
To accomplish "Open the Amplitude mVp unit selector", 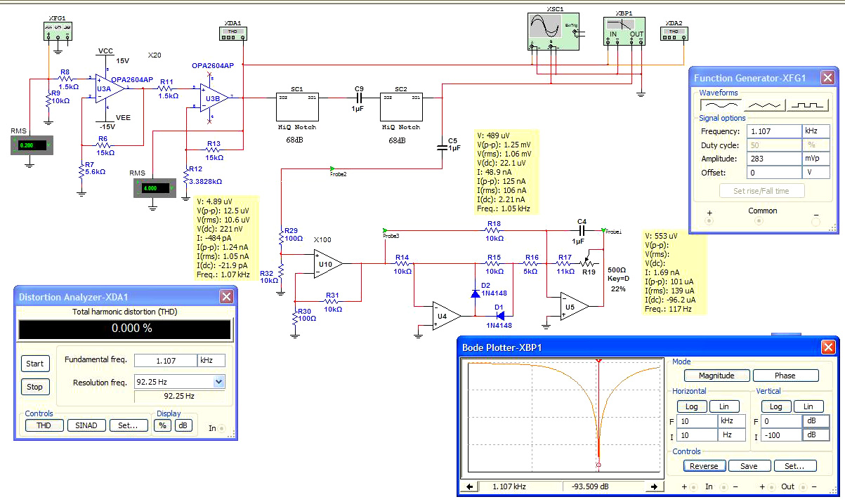I will [x=815, y=159].
